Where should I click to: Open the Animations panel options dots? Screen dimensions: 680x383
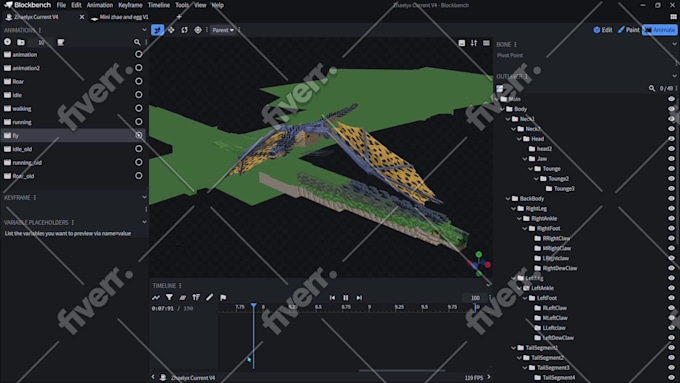point(40,30)
